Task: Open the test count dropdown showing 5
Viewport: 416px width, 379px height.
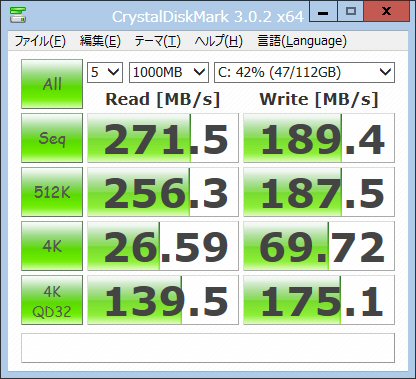Action: 105,72
